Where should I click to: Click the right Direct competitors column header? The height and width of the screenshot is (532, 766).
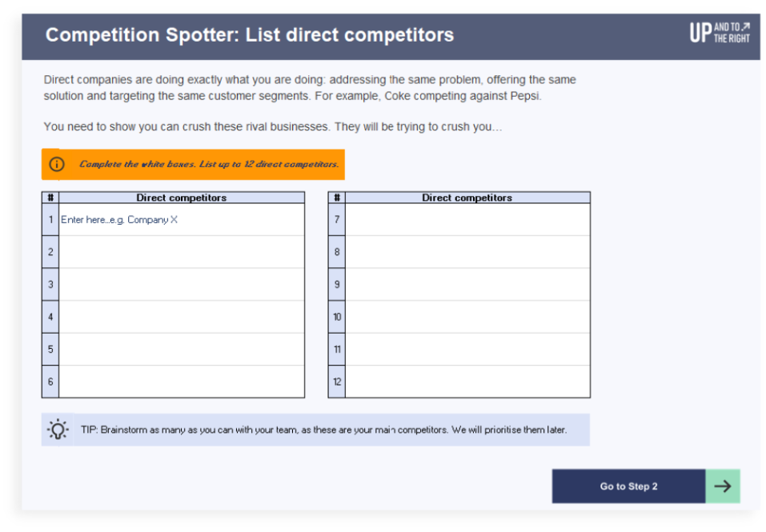tap(467, 198)
